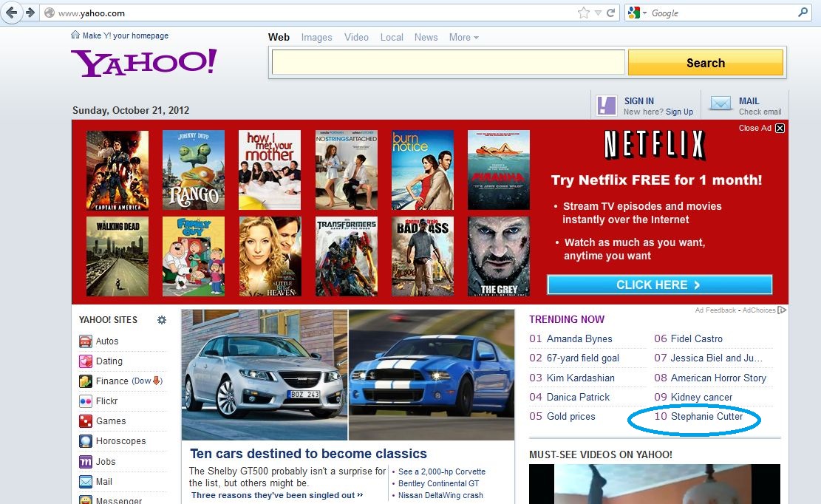Click into the Yahoo search input field
Image resolution: width=821 pixels, height=504 pixels.
[449, 63]
